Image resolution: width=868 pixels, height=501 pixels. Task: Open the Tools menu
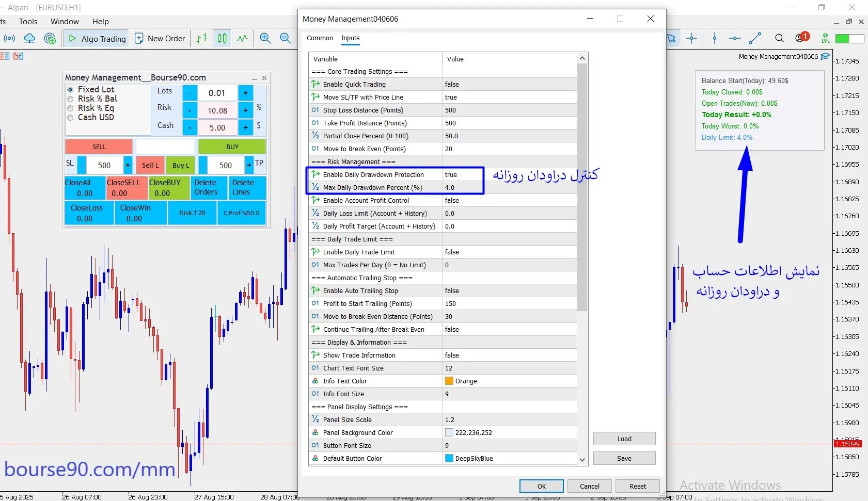tap(28, 22)
